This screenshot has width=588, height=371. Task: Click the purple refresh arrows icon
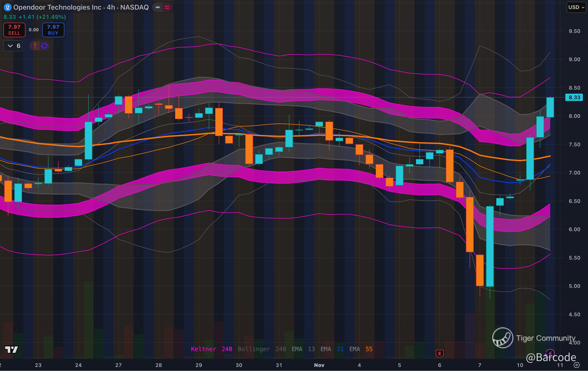pos(44,46)
